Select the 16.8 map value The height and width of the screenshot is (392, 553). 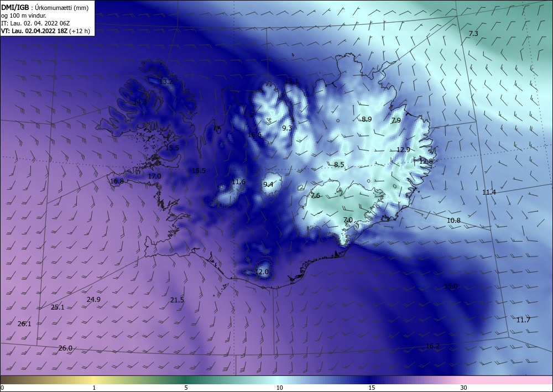pyautogui.click(x=117, y=181)
